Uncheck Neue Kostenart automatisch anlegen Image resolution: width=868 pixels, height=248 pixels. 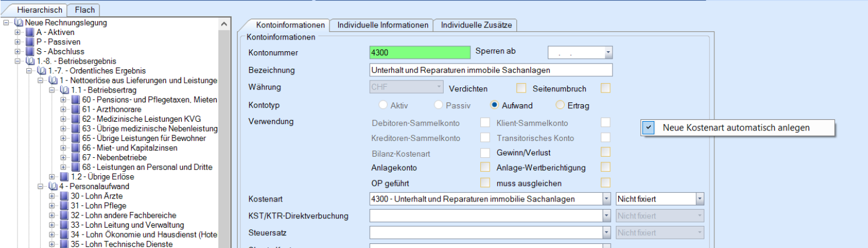coord(649,128)
